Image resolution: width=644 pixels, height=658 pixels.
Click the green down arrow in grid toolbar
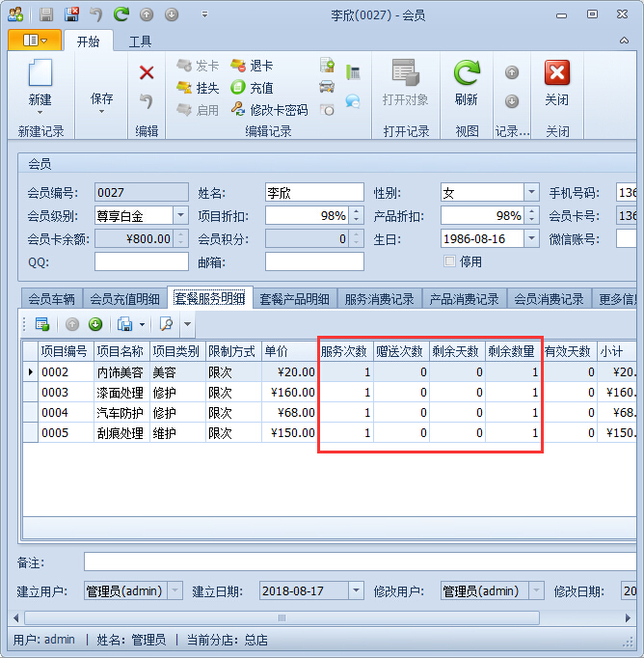pyautogui.click(x=95, y=324)
